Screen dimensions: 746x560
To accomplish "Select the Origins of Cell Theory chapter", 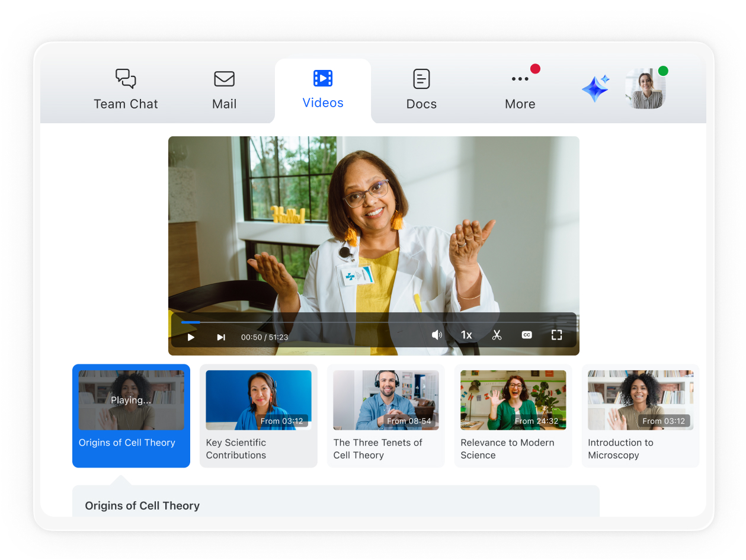I will pos(131,415).
